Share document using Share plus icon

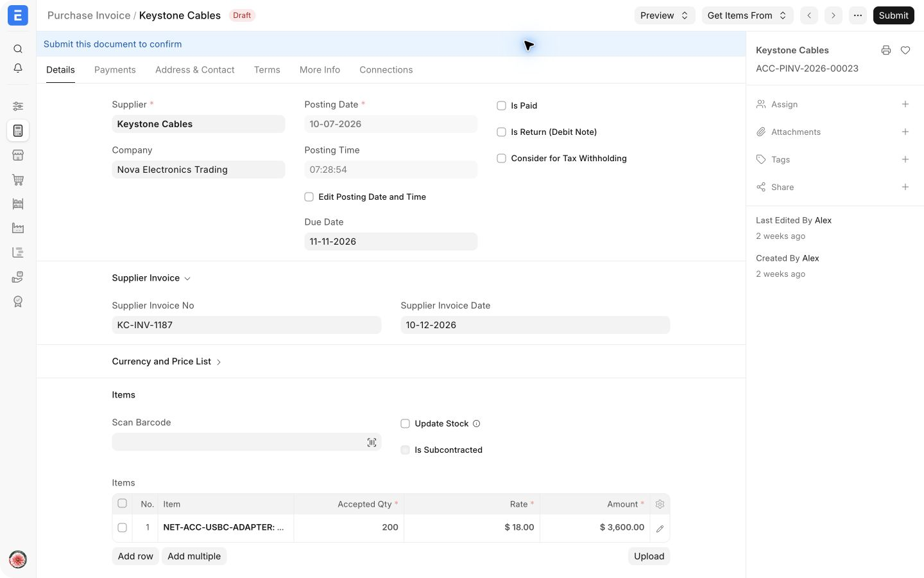point(905,187)
